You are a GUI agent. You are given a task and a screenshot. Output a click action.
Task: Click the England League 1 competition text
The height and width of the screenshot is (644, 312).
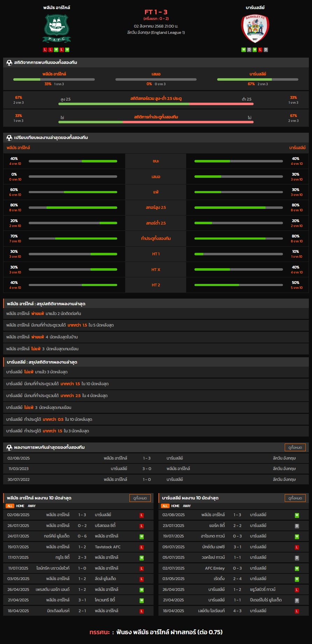pos(156,32)
